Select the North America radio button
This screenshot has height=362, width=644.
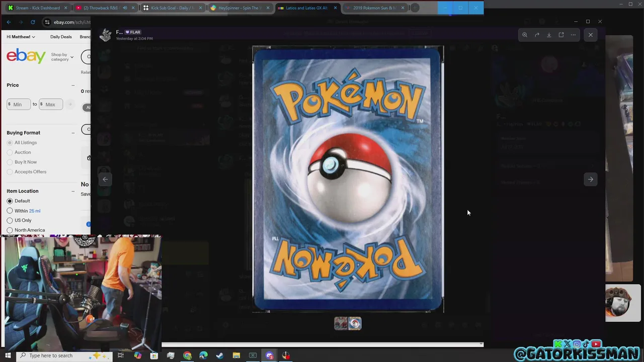pyautogui.click(x=10, y=230)
